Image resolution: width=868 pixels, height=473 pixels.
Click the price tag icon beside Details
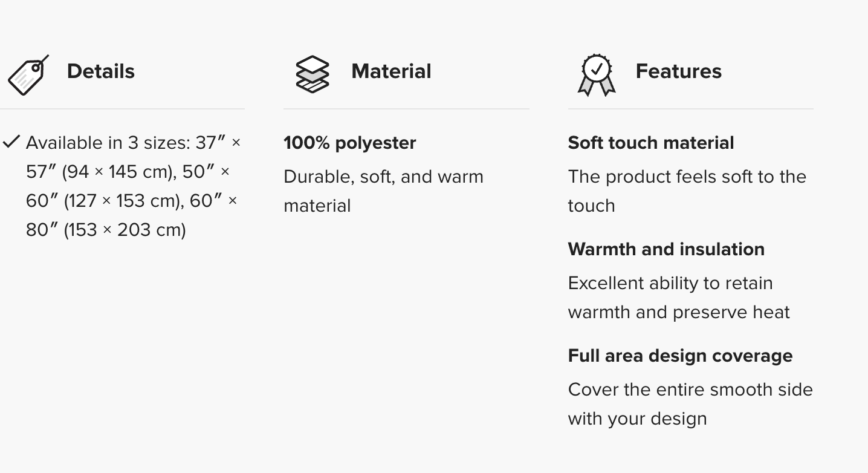(27, 75)
